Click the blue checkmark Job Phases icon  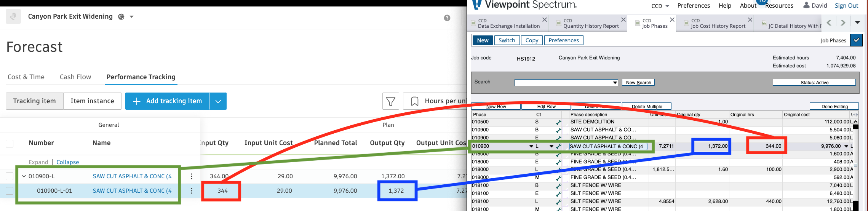point(856,40)
